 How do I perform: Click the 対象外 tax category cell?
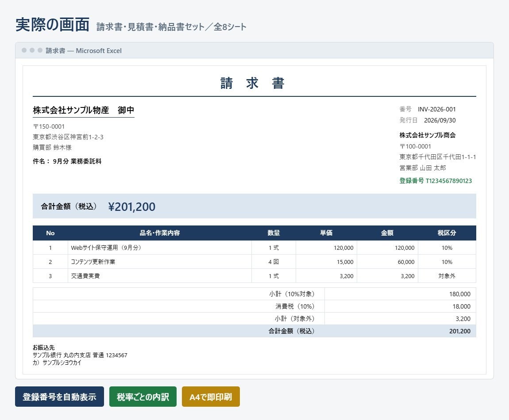[447, 276]
